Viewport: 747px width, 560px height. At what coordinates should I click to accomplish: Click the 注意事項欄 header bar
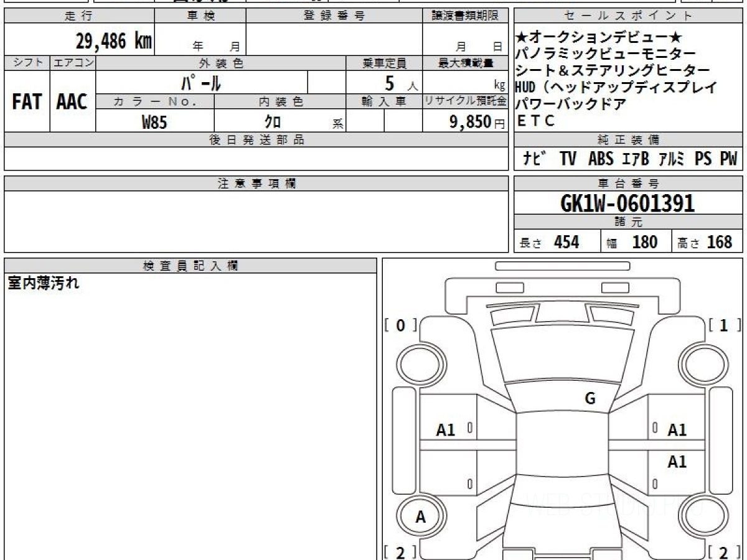pyautogui.click(x=256, y=183)
